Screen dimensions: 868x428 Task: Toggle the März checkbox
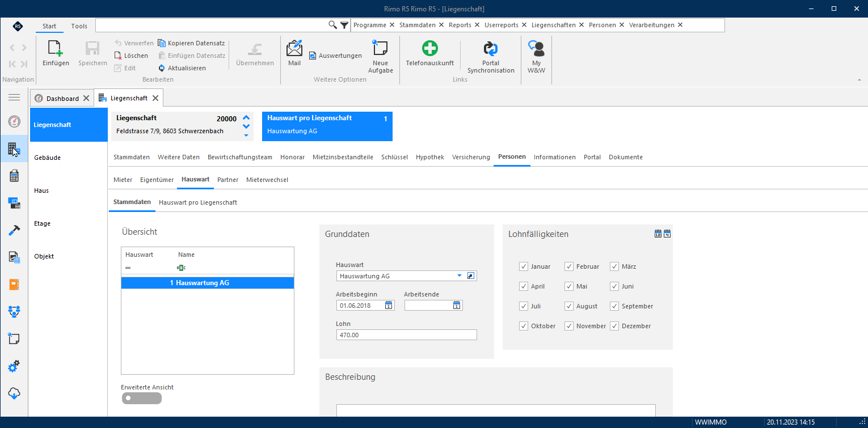[x=614, y=266]
